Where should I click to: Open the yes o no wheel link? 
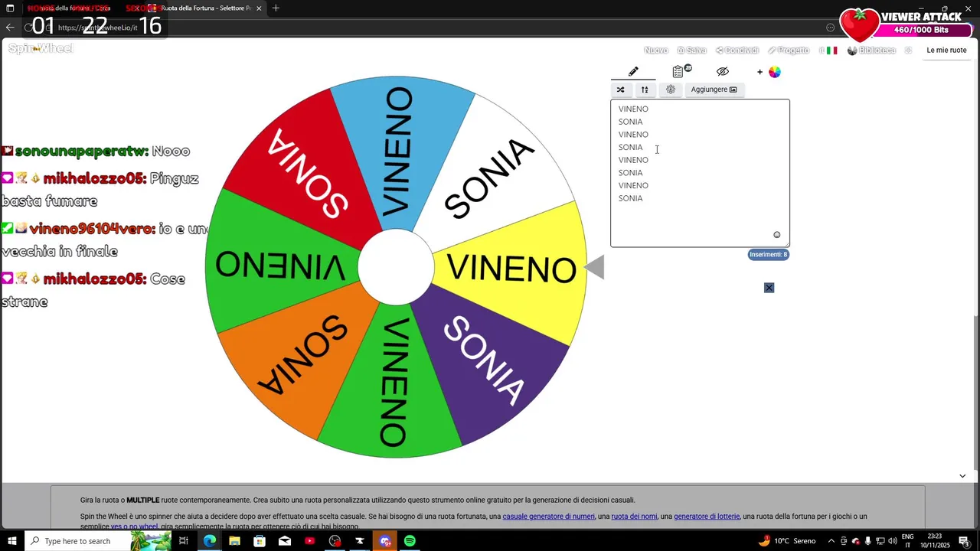[134, 527]
